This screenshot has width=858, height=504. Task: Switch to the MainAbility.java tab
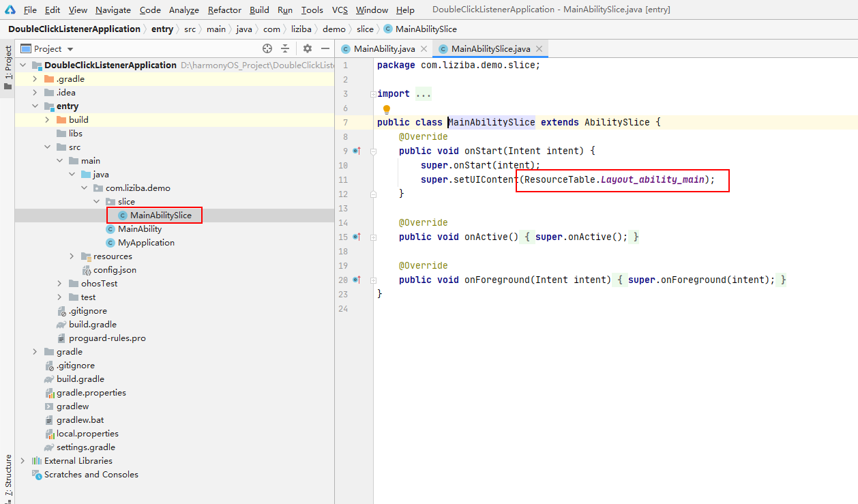coord(384,49)
